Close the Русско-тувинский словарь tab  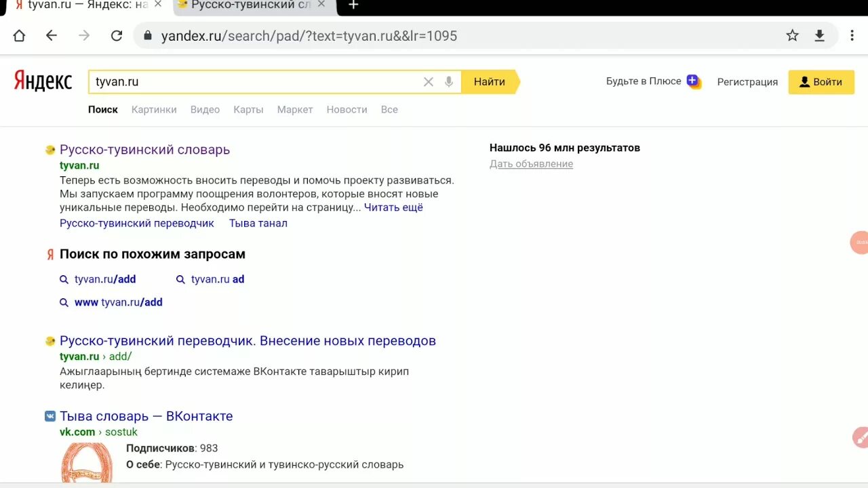(321, 5)
